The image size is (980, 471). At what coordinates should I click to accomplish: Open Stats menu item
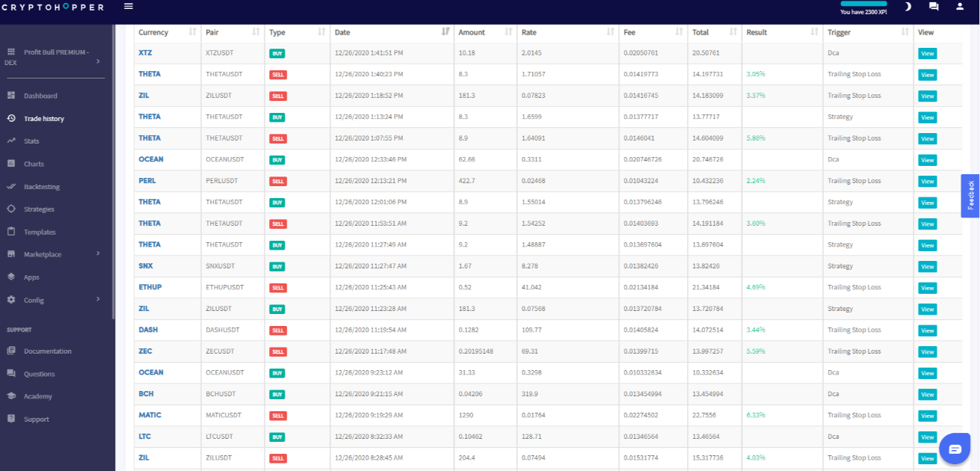[31, 141]
